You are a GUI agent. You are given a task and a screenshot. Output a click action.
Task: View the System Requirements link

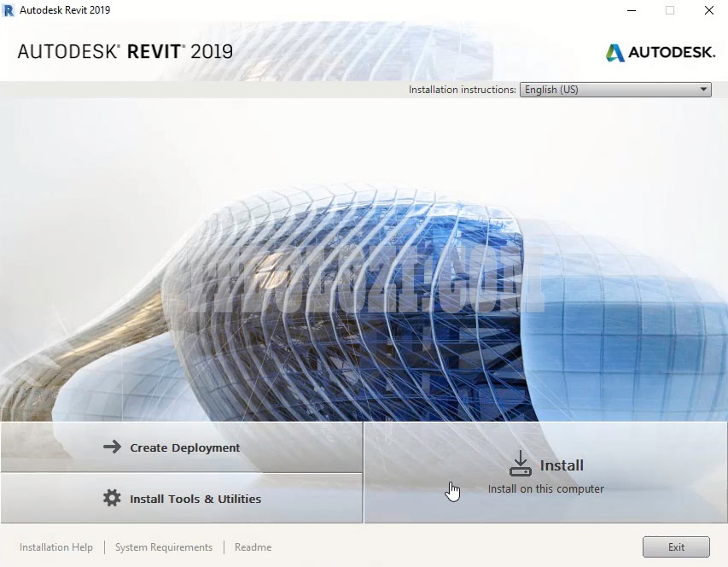point(163,547)
